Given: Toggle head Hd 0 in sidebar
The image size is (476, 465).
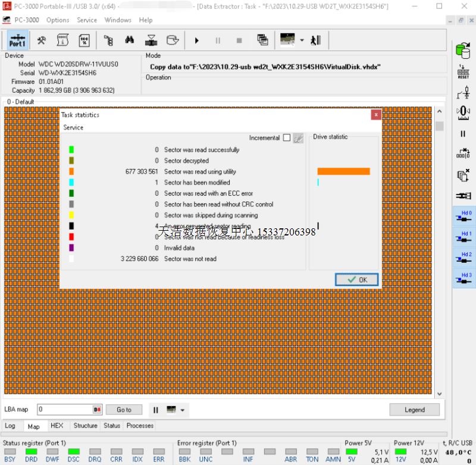Looking at the screenshot, I should [x=463, y=216].
